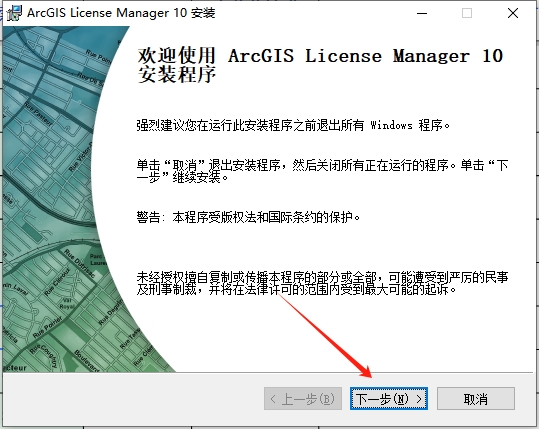This screenshot has height=429, width=539.
Task: Click the disabled maximize button in title bar
Action: [x=467, y=13]
